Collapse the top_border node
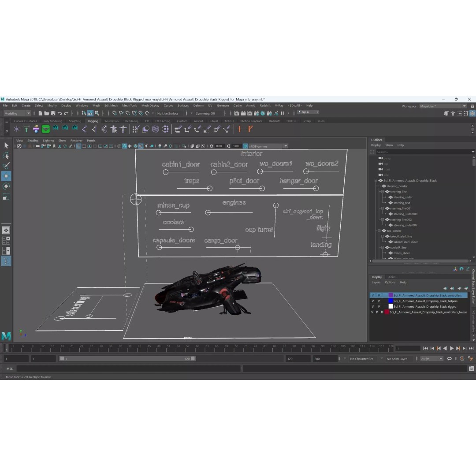Screen dimensions: 476x476 (x=379, y=231)
